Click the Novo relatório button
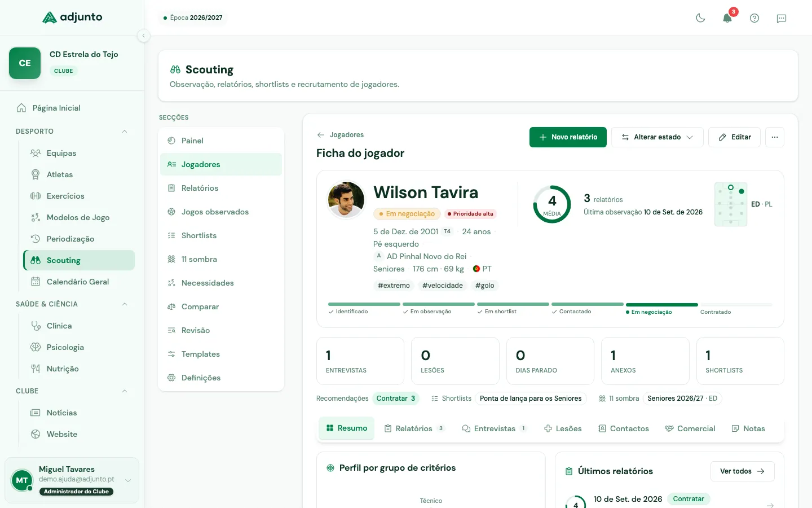Viewport: 812px width, 508px height. click(568, 137)
